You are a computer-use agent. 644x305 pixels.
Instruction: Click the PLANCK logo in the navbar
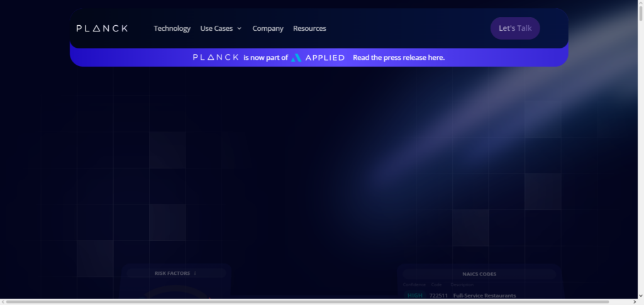(x=102, y=28)
